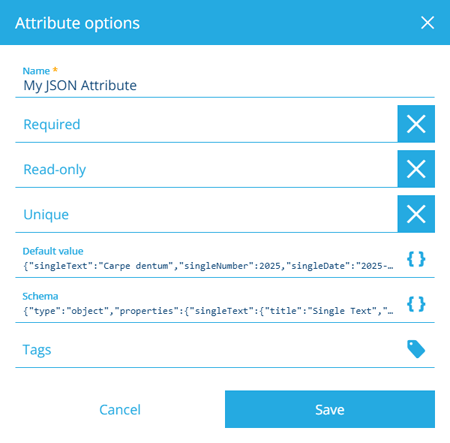The height and width of the screenshot is (443, 450).
Task: Click the Tags label icon
Action: pyautogui.click(x=416, y=349)
